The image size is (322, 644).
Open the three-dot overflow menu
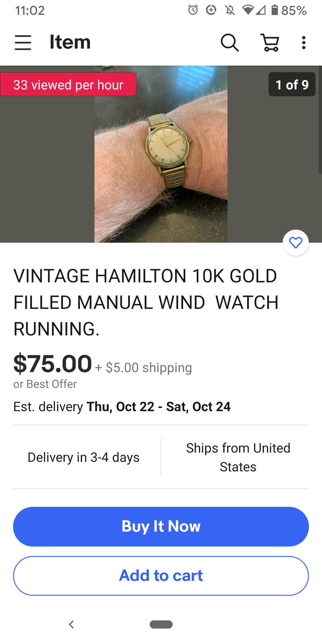click(304, 43)
